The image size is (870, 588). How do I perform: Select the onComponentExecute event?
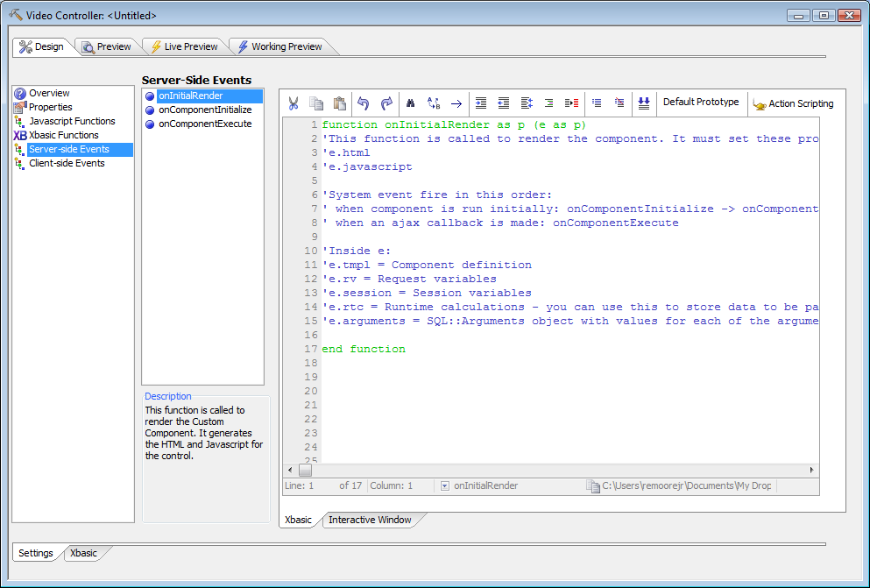click(205, 124)
